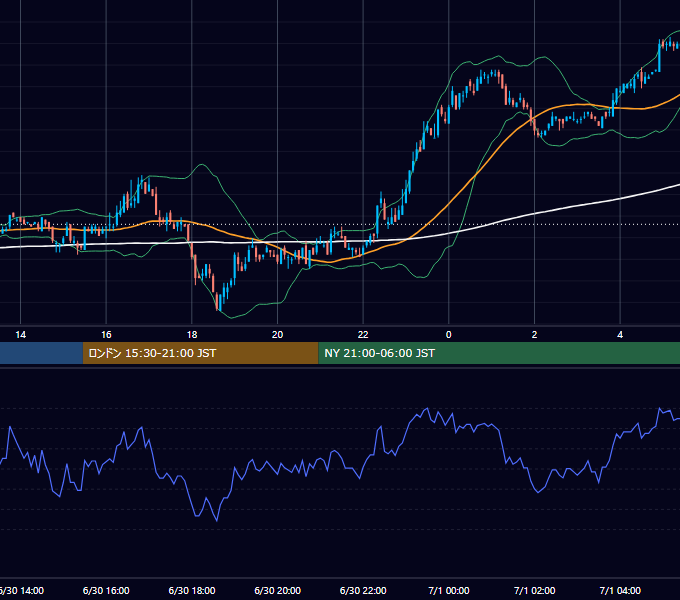Click the 7/1 04:00 date label

(620, 591)
